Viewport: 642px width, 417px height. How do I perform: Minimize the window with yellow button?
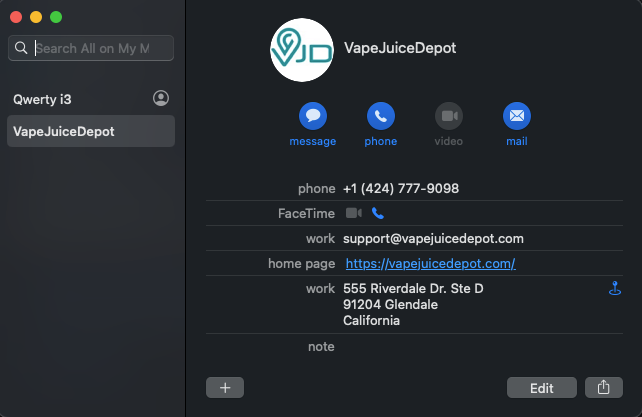36,17
